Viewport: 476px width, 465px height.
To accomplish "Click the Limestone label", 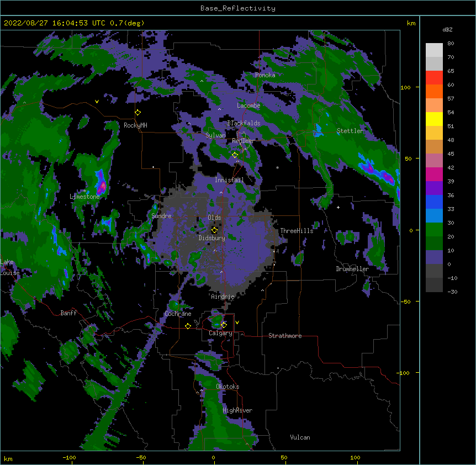I will (84, 197).
